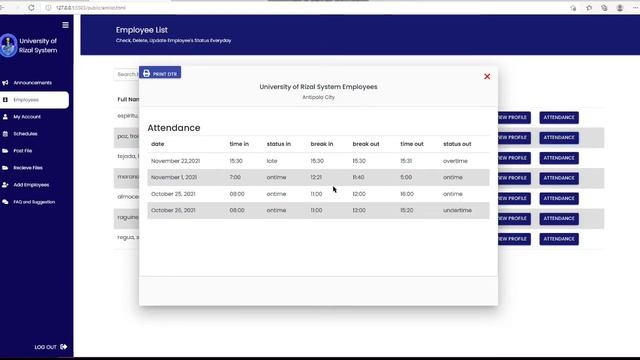Open browser collections icon
This screenshot has height=360, width=640.
604,8
